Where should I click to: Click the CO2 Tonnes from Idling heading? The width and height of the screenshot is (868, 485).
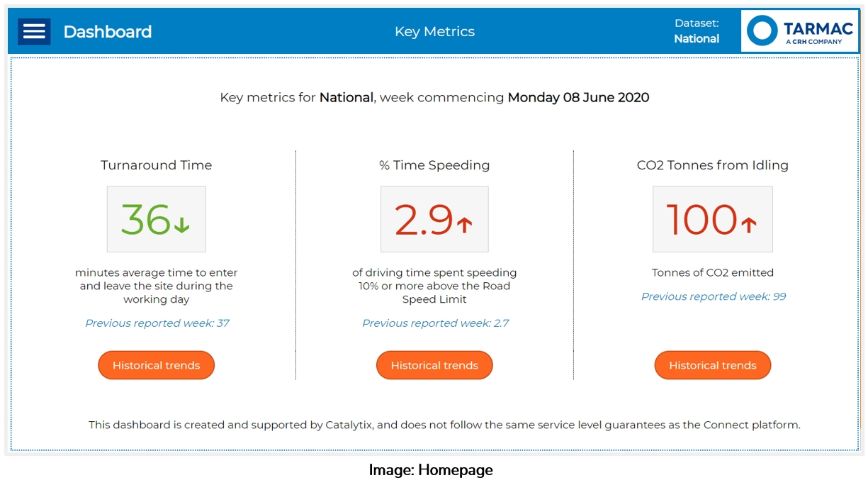[712, 165]
